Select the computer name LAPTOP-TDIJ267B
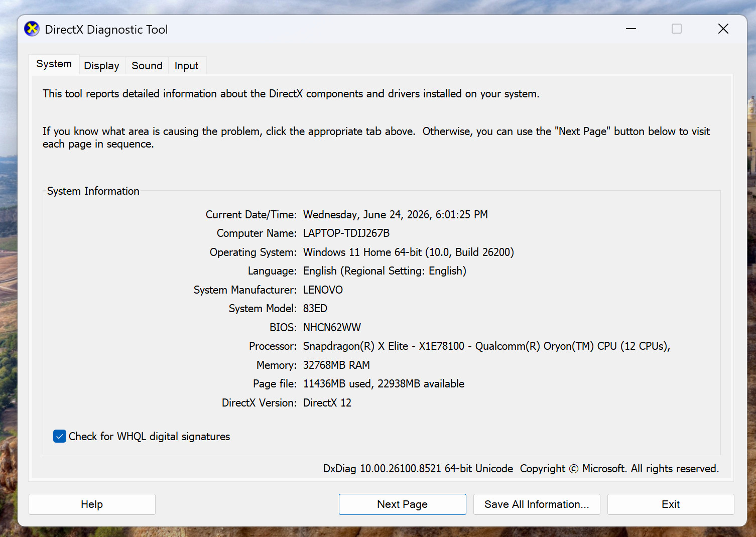 click(346, 233)
